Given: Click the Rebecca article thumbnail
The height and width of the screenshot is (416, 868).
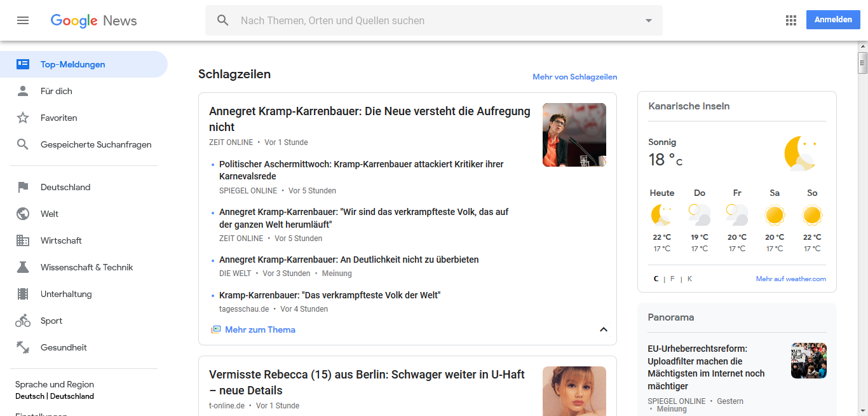Looking at the screenshot, I should [574, 391].
